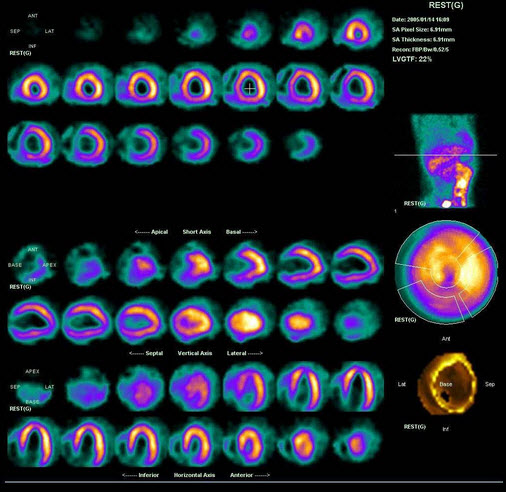Click the Apical arrow label
The height and width of the screenshot is (492, 506).
151,232
